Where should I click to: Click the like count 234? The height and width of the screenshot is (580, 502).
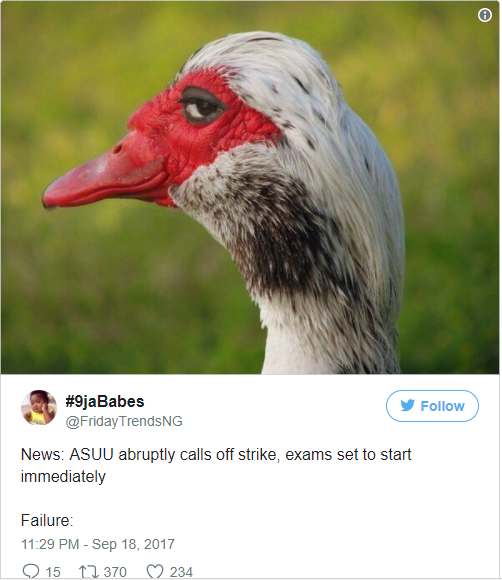click(x=181, y=572)
